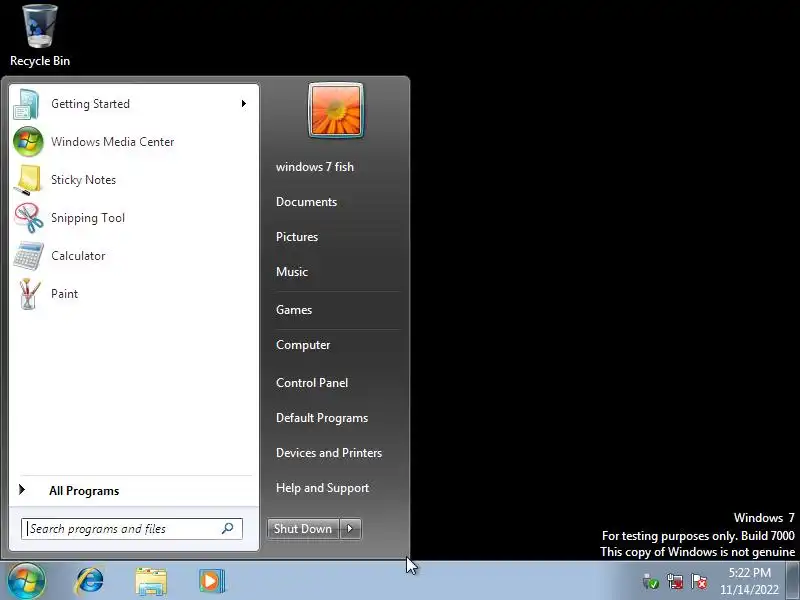Expand the All Programs arrow

coord(22,490)
